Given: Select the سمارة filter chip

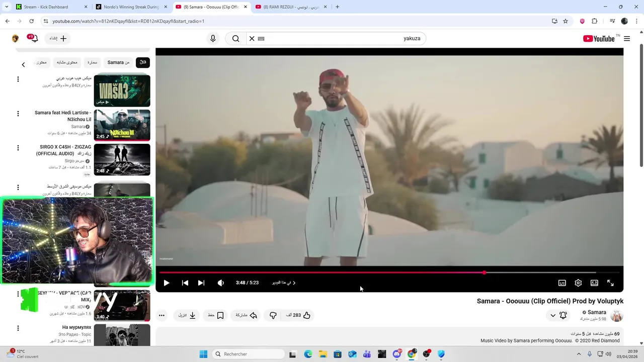Looking at the screenshot, I should [92, 62].
